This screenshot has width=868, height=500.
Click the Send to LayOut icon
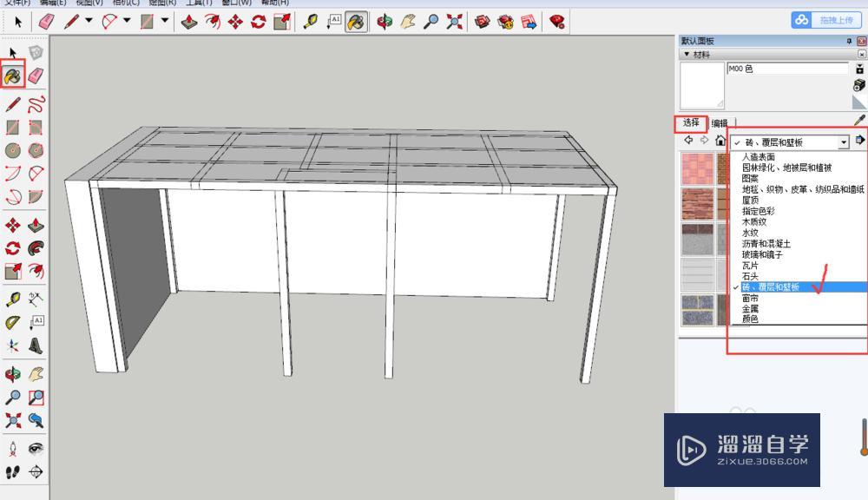pyautogui.click(x=529, y=22)
